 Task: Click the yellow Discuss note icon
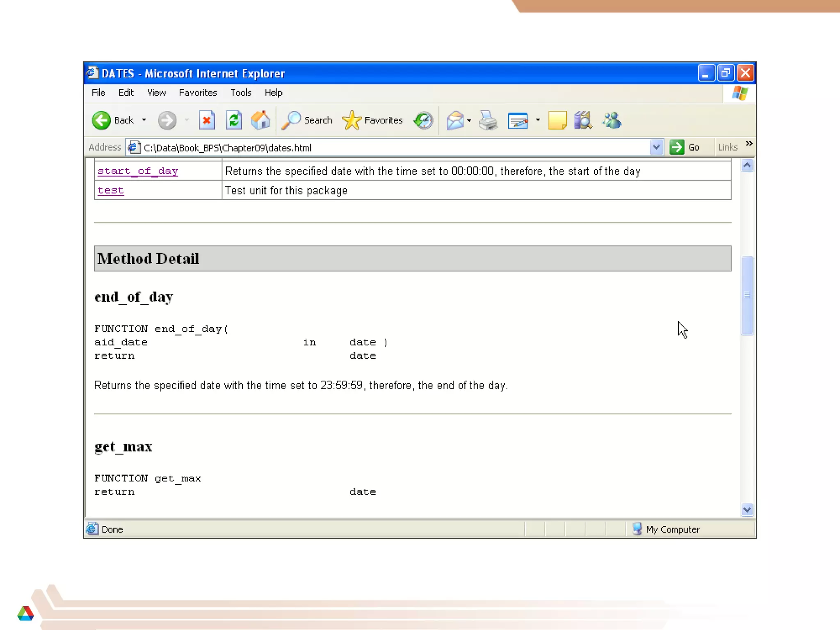pyautogui.click(x=557, y=121)
